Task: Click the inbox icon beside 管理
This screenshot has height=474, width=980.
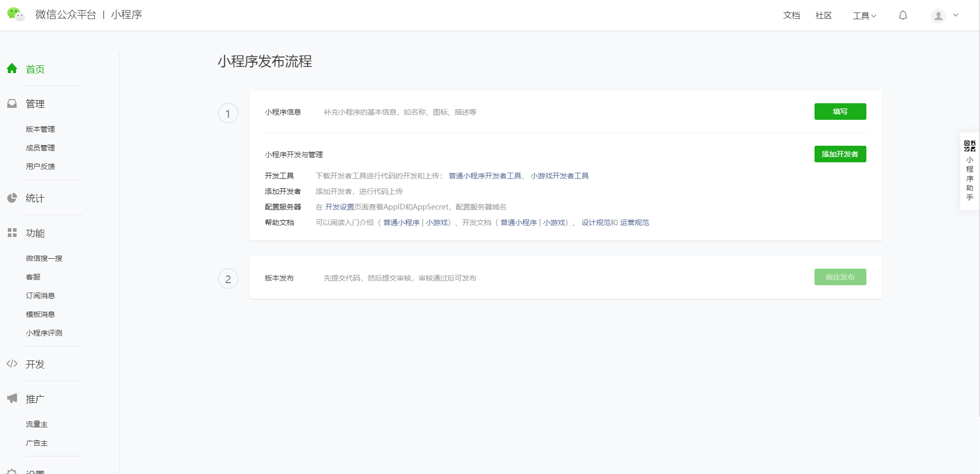Action: click(12, 104)
